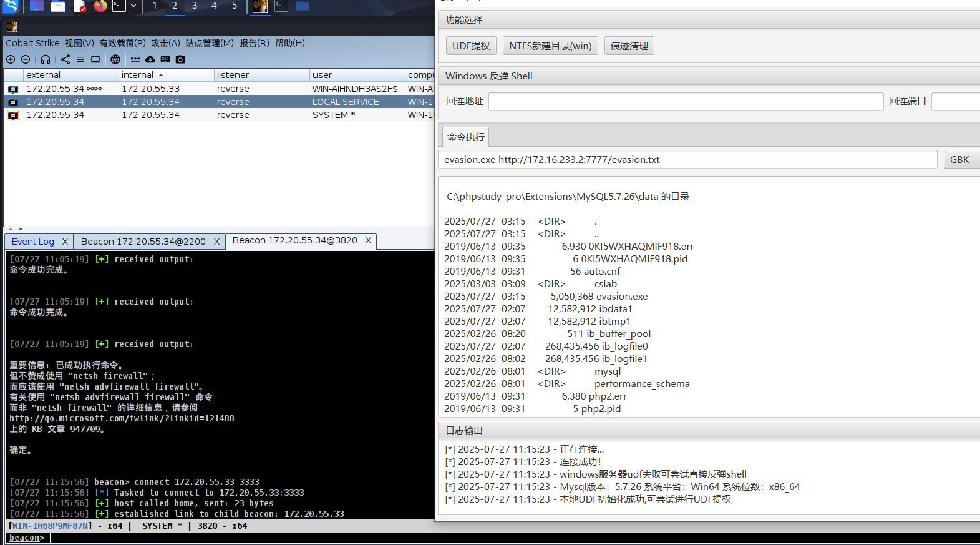The height and width of the screenshot is (545, 980).
Task: Open the Kali dragon application menu
Action: 11,6
